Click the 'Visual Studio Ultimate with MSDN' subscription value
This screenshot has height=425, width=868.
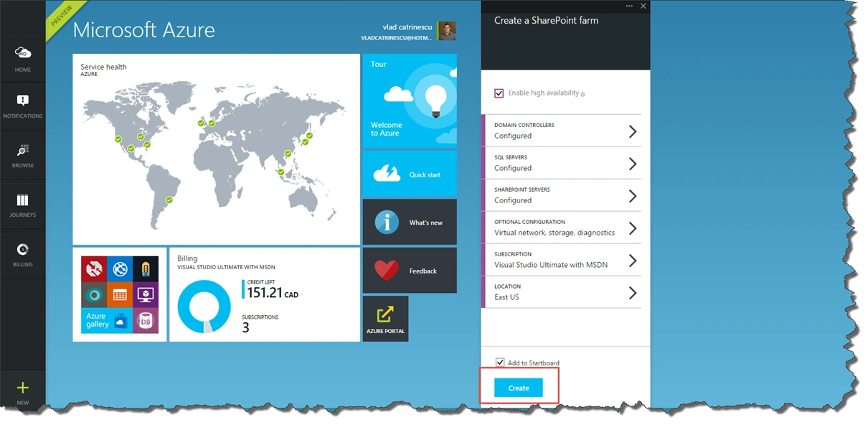[551, 265]
